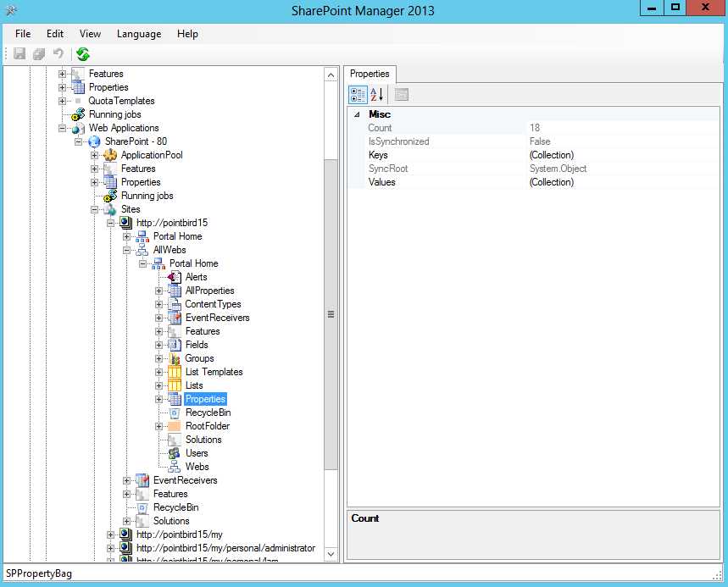Collapse the AllWebs node
The width and height of the screenshot is (728, 587).
[127, 250]
